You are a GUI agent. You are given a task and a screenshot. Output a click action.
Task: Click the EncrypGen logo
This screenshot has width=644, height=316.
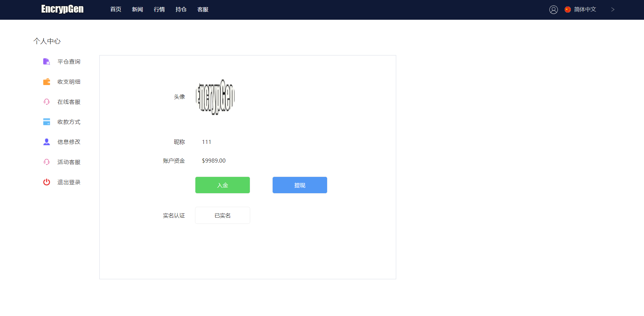[x=62, y=9]
